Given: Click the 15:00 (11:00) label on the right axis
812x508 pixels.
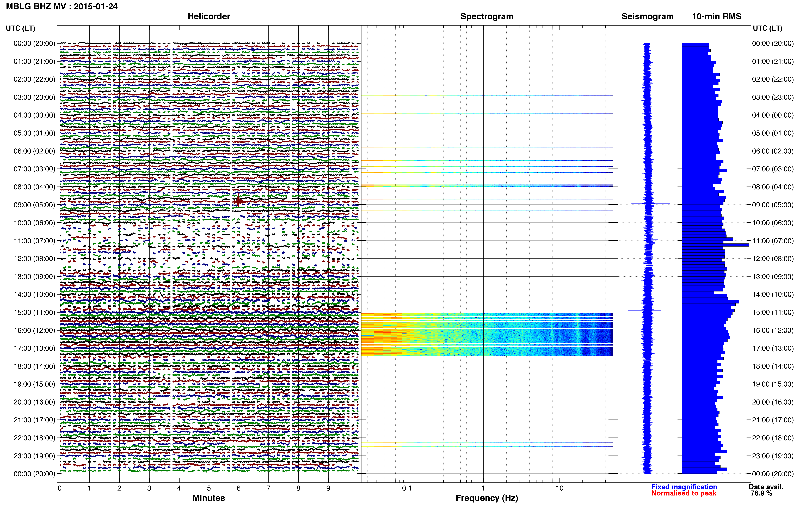Looking at the screenshot, I should pos(773,312).
